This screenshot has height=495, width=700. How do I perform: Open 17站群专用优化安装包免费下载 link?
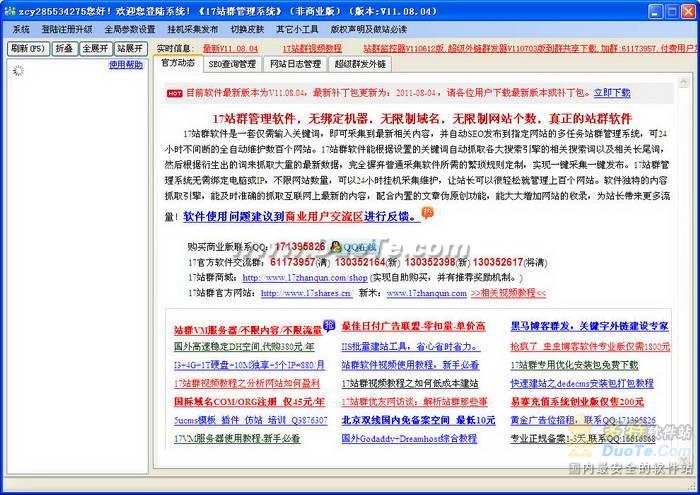click(x=575, y=365)
